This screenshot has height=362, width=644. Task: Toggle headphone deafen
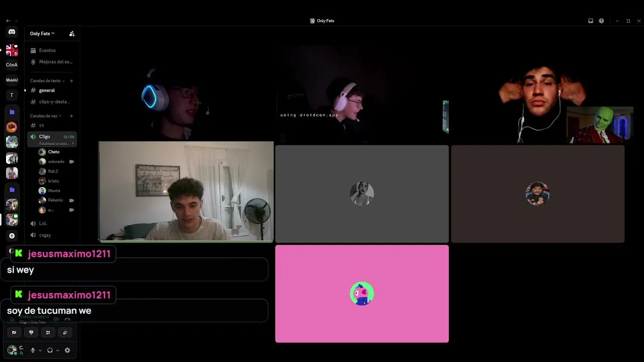[x=50, y=350]
